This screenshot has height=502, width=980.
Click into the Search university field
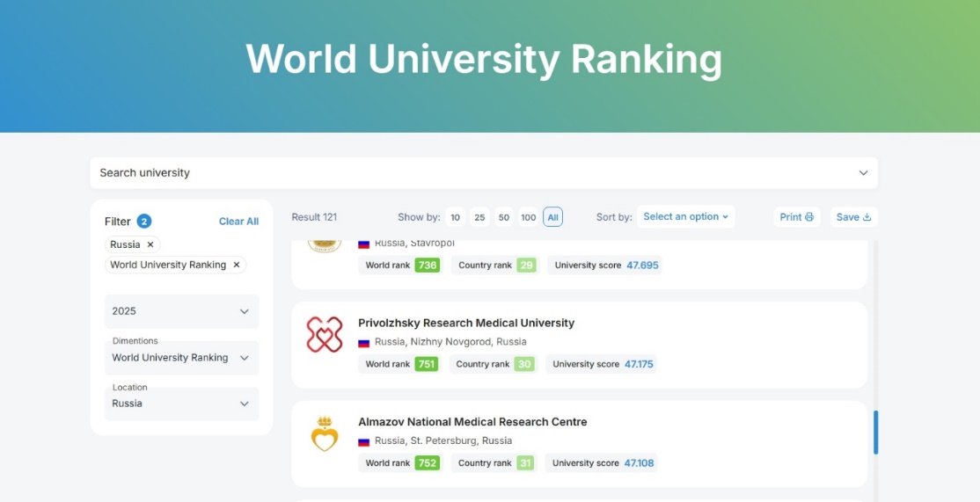[484, 173]
